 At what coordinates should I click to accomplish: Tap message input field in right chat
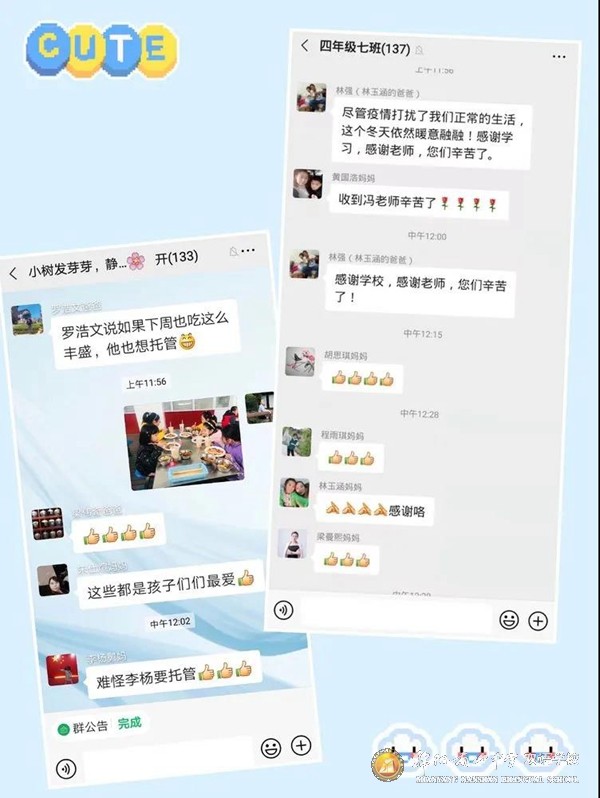click(x=396, y=615)
